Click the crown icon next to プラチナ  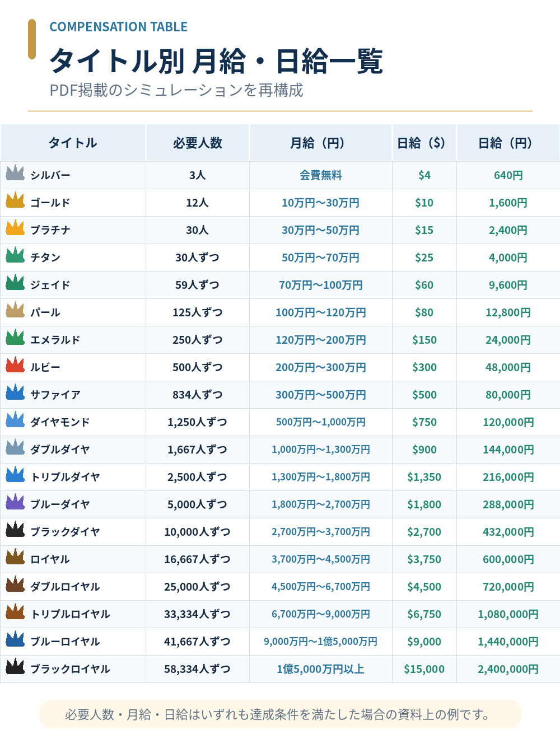click(x=15, y=228)
